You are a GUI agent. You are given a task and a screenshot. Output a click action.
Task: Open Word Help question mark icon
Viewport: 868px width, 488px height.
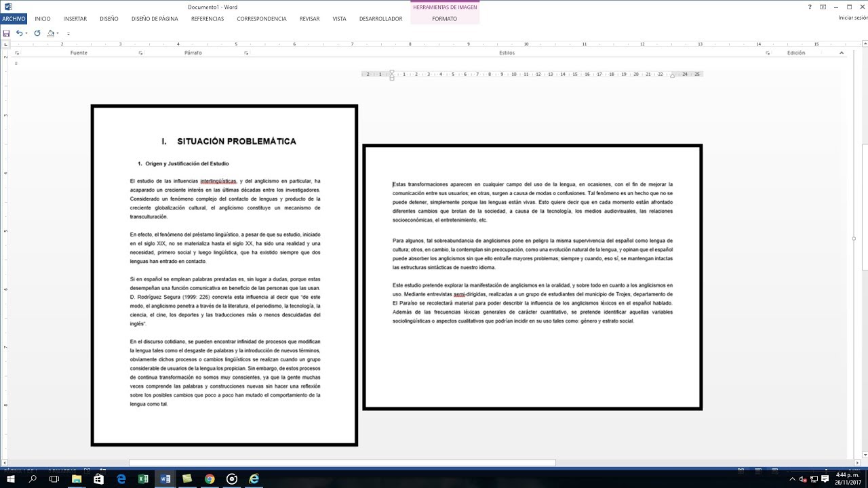[810, 7]
